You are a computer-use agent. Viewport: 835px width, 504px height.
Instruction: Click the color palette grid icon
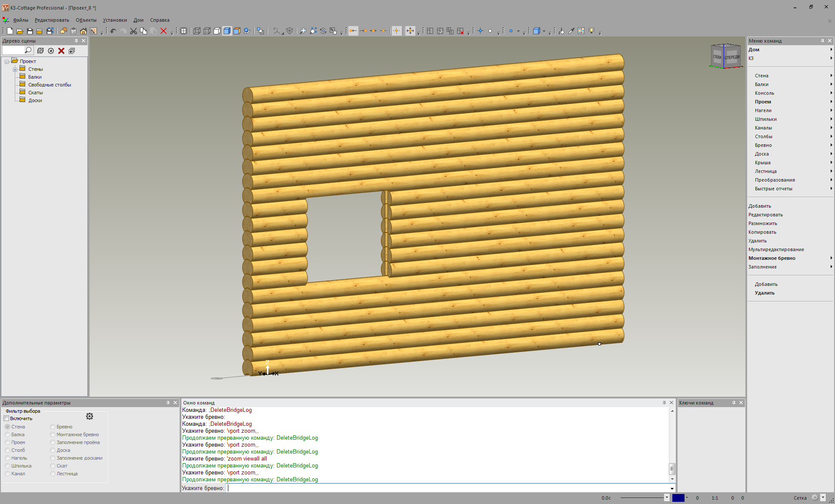coord(581,31)
